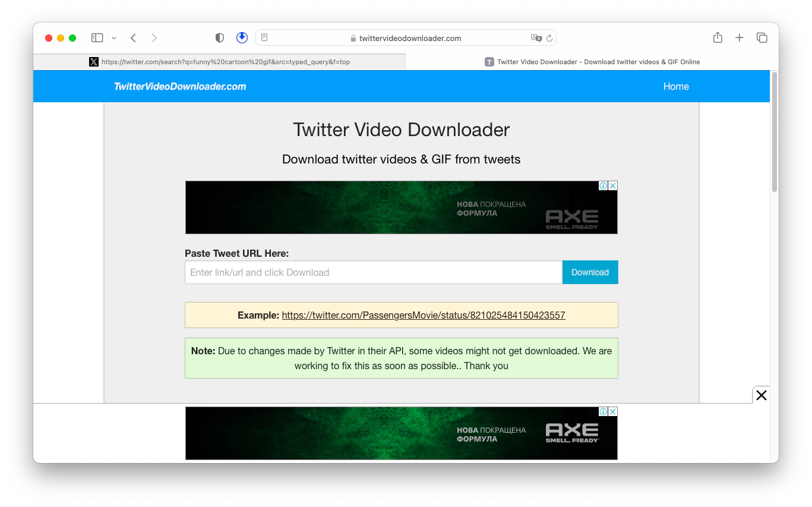This screenshot has width=812, height=507.
Task: Open ad info icon on top banner
Action: [604, 185]
